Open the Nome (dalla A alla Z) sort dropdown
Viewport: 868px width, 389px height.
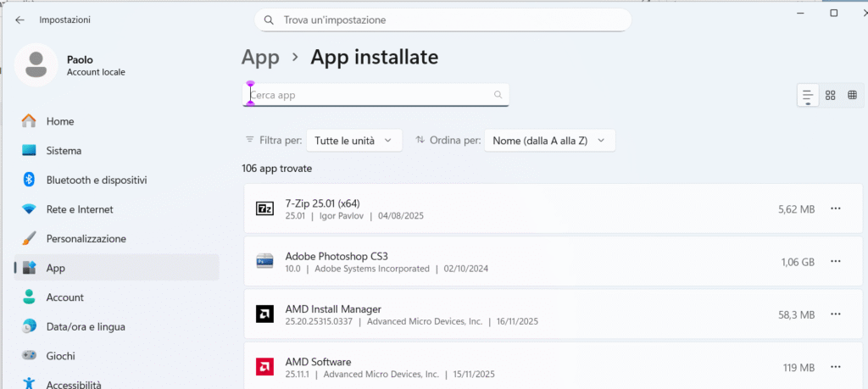point(549,141)
